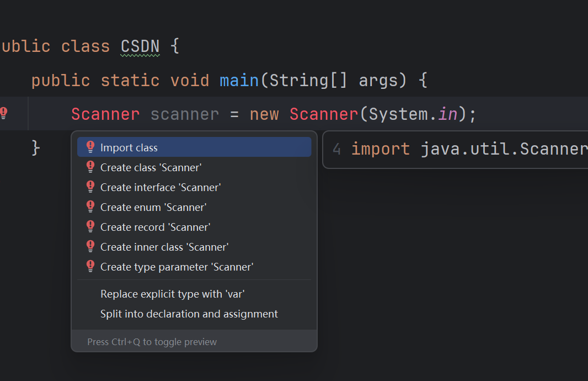The image size is (588, 381).
Task: Choose Create inner class 'Scanner'
Action: 194,247
